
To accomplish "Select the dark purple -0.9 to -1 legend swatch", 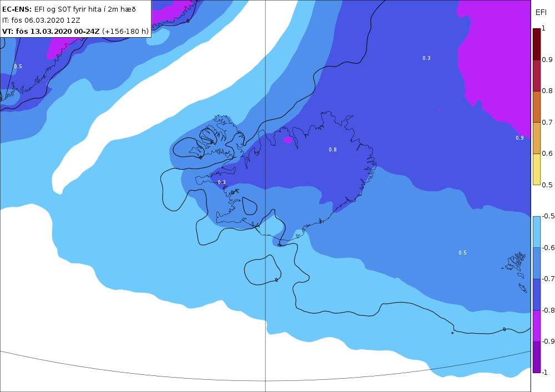I will pyautogui.click(x=537, y=357).
